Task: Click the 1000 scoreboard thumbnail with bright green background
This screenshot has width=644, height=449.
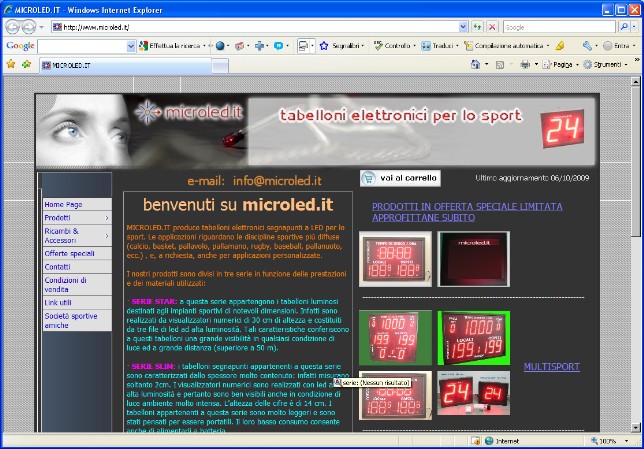Action: click(x=474, y=338)
